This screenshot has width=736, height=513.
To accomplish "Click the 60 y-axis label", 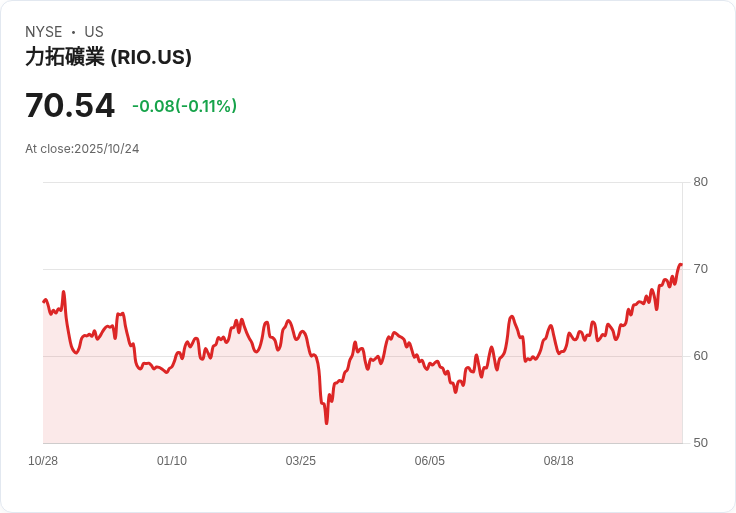I will coord(700,356).
